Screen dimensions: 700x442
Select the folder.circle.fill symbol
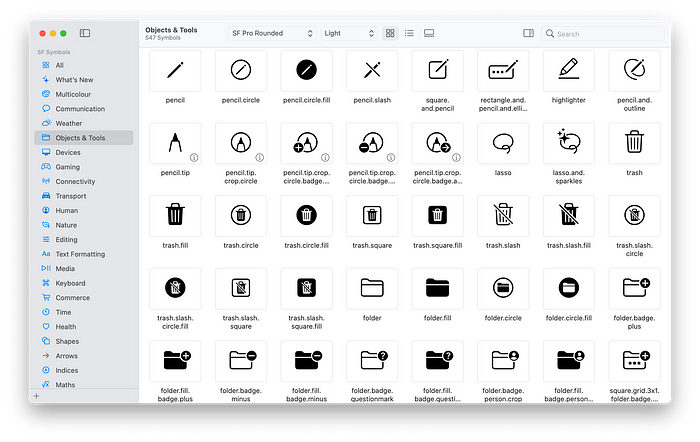click(x=569, y=289)
